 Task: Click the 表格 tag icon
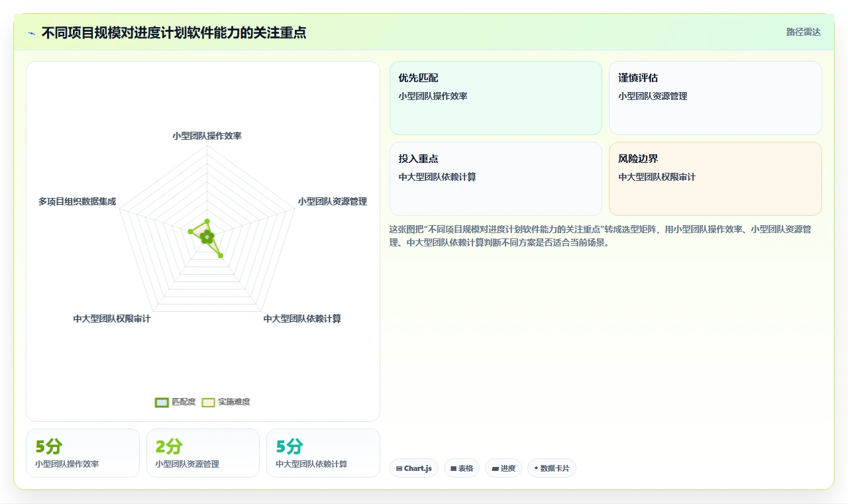pyautogui.click(x=453, y=468)
